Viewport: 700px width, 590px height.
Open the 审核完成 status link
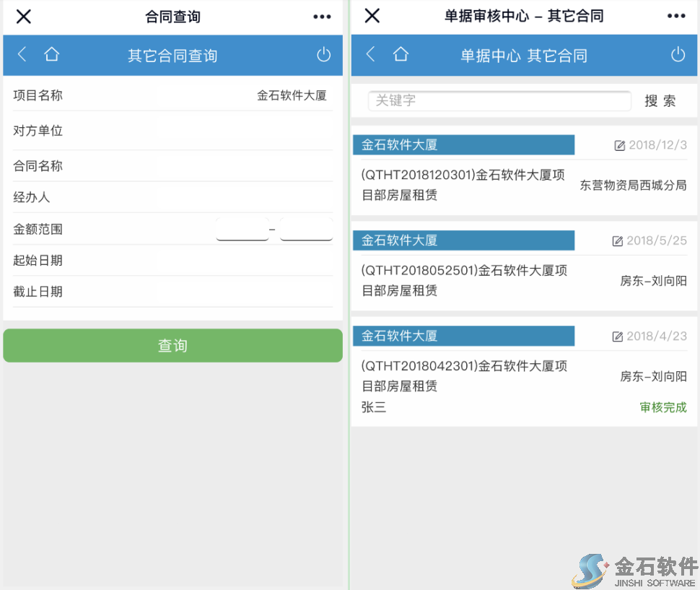(662, 407)
